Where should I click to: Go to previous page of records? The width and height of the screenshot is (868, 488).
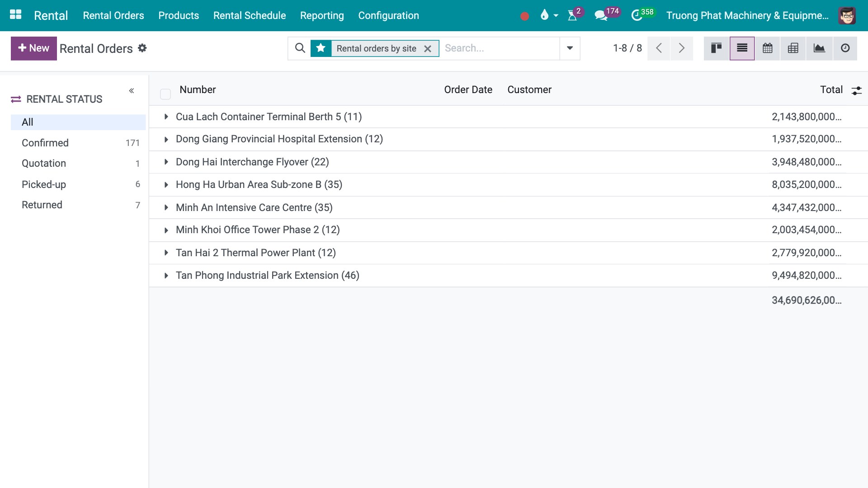(x=659, y=48)
